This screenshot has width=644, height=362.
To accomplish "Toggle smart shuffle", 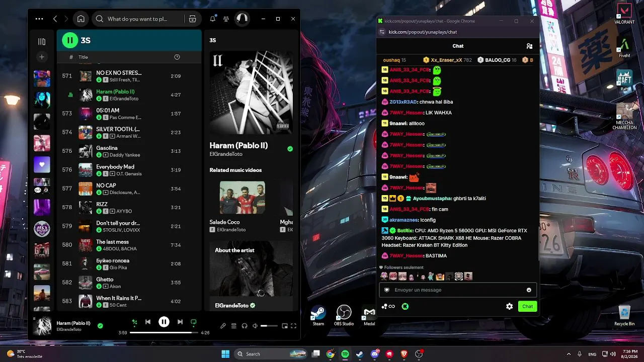I will click(x=134, y=322).
